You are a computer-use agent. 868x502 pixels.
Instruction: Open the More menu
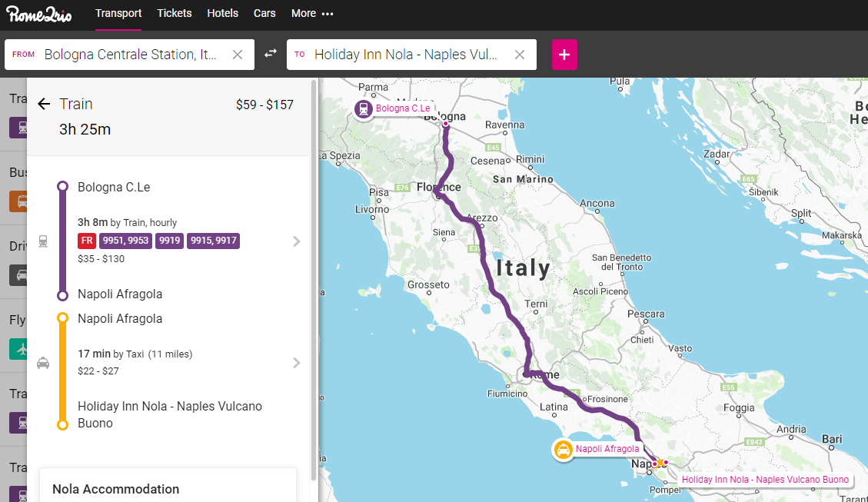312,13
